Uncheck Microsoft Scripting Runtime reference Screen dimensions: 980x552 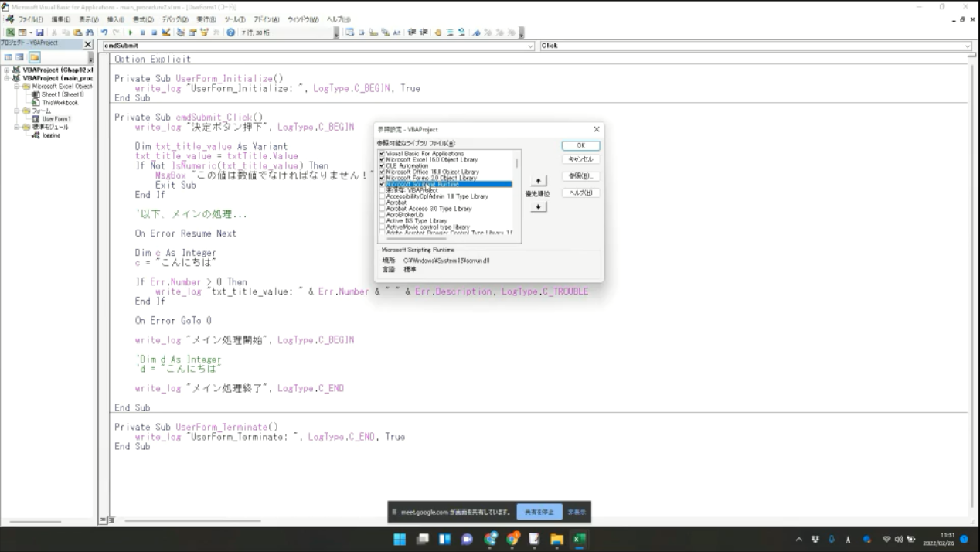pyautogui.click(x=382, y=184)
